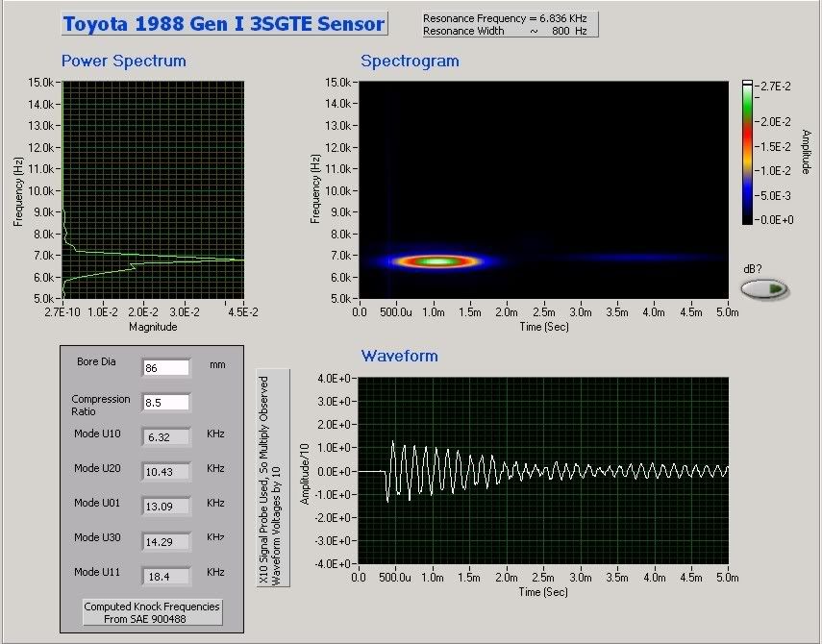822x644 pixels.
Task: Click the Waveform heading
Action: pyautogui.click(x=399, y=356)
